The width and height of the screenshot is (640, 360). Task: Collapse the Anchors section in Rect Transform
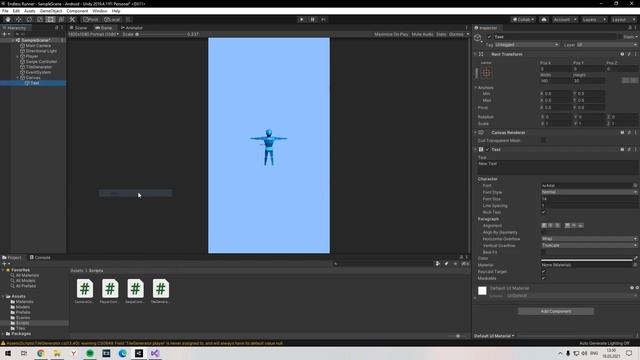(476, 87)
